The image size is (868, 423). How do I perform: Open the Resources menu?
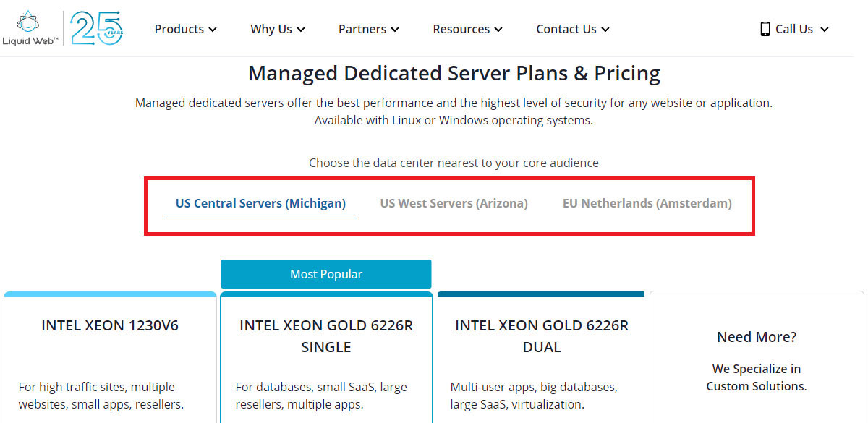[467, 29]
